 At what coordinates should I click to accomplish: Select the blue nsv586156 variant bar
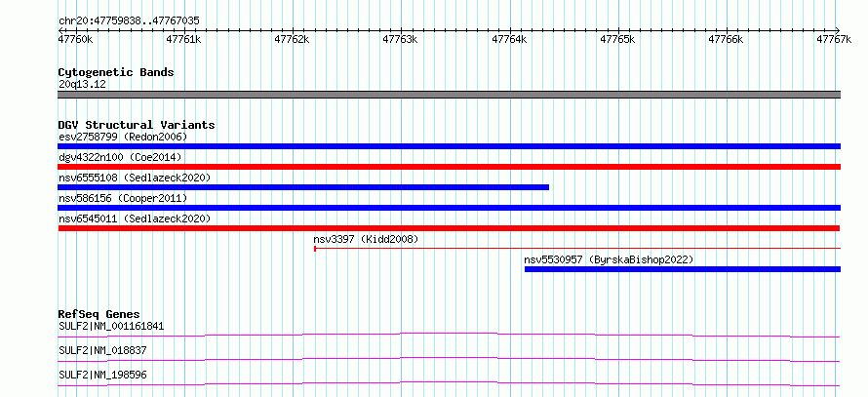tap(449, 208)
